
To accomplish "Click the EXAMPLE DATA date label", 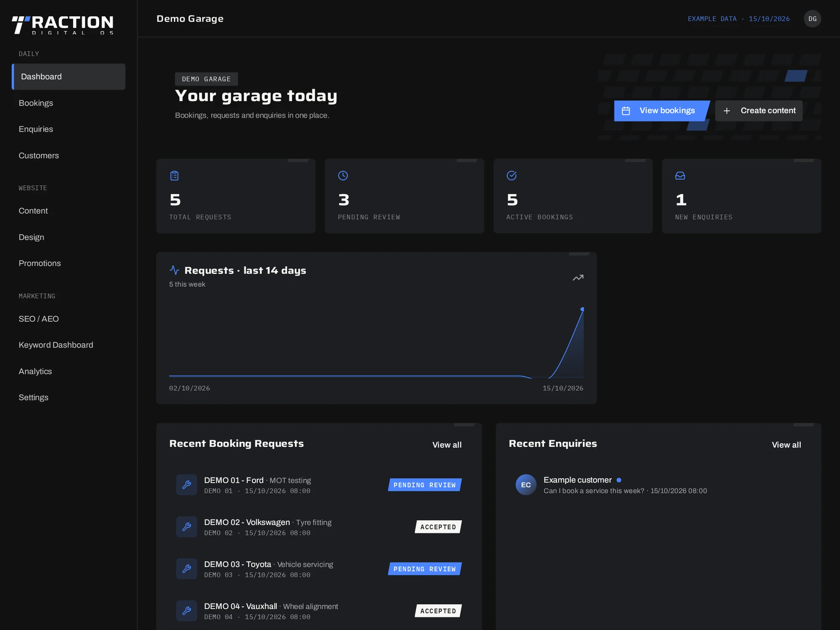I will [738, 19].
